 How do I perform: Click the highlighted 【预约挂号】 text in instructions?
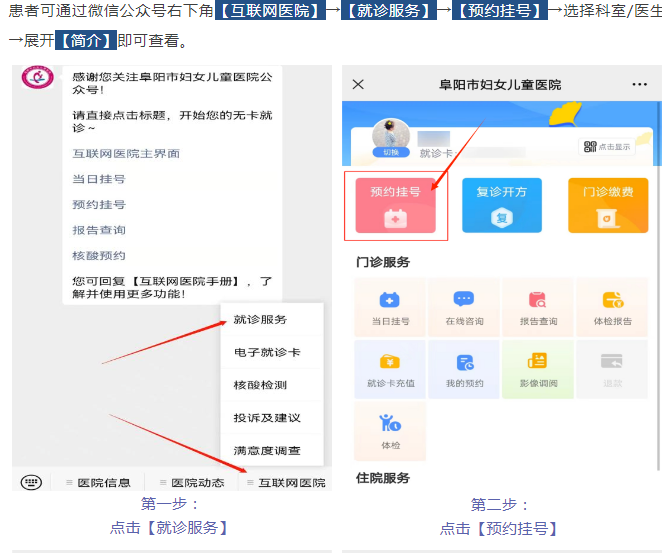click(x=500, y=11)
